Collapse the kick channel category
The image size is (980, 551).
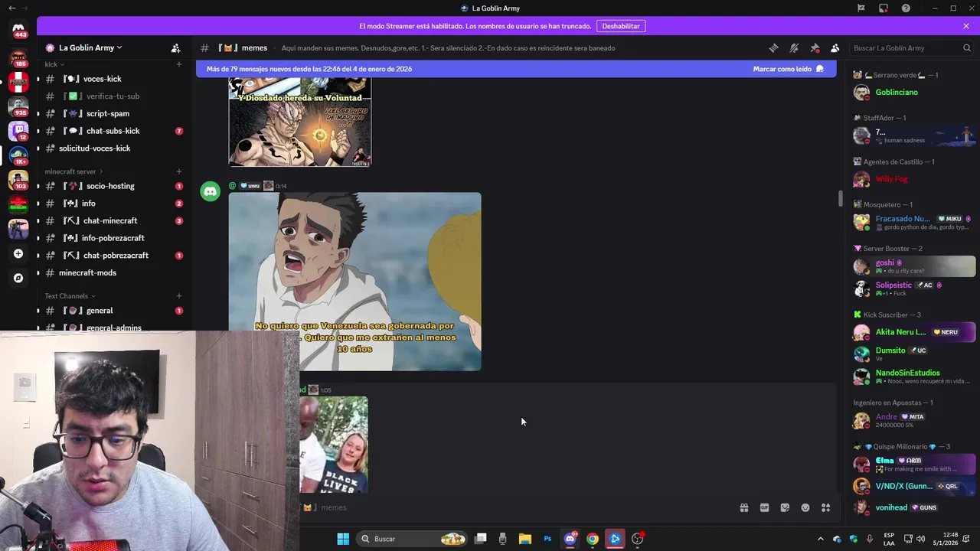[54, 64]
